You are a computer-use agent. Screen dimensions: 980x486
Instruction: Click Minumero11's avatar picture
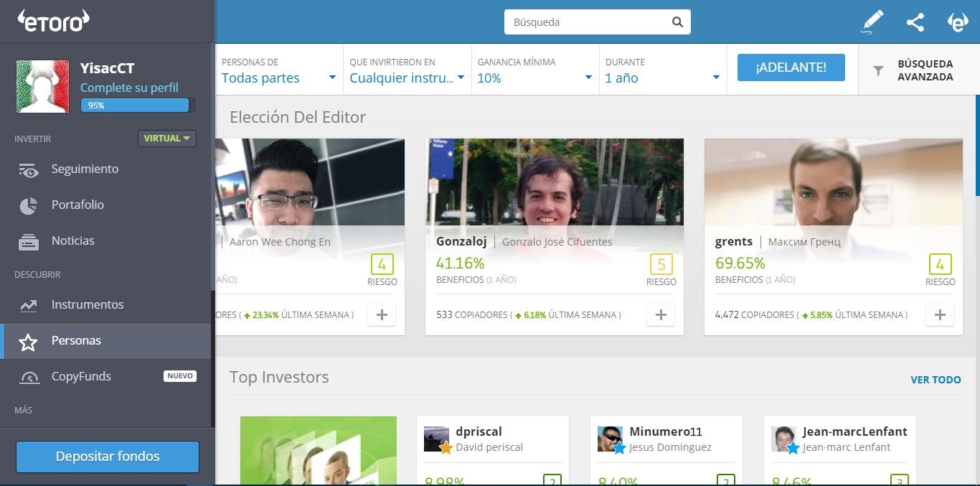pos(610,439)
